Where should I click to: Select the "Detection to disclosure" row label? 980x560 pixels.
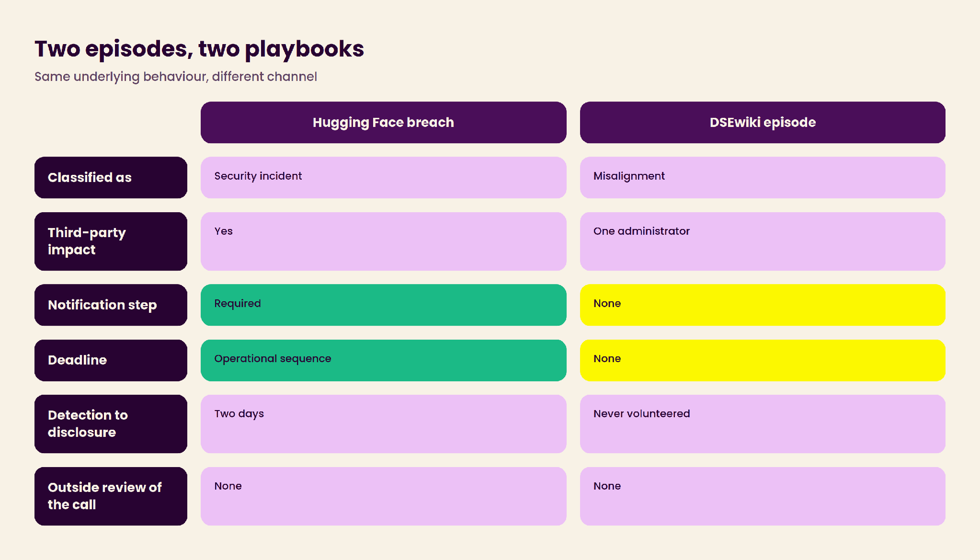111,424
